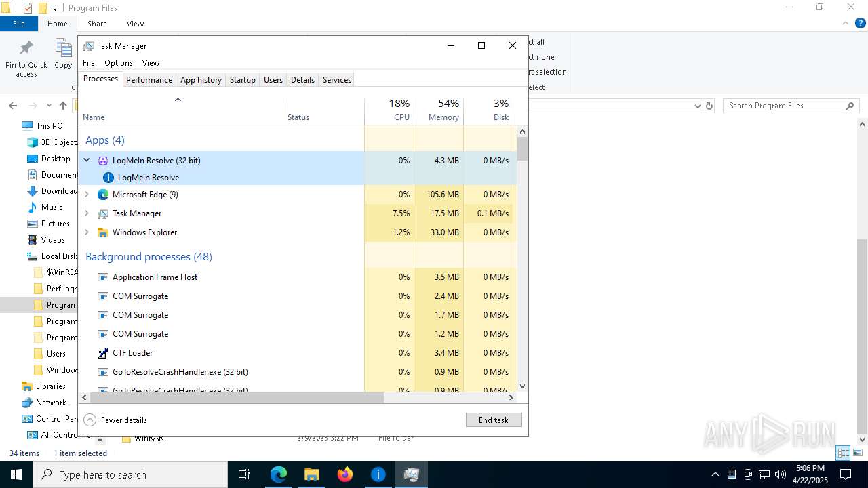Viewport: 868px width, 488px height.
Task: Open the notification center icon
Action: click(846, 474)
